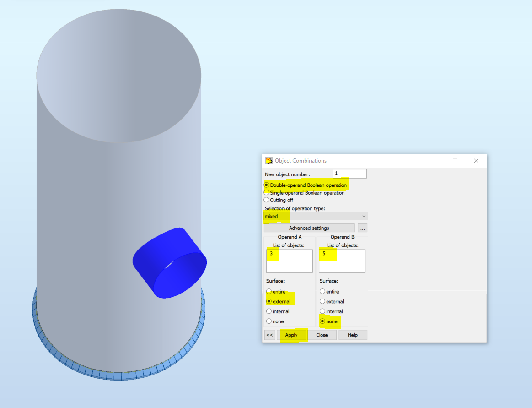Set Operand B surface to internal
Viewport: 532px width, 408px height.
tap(322, 311)
